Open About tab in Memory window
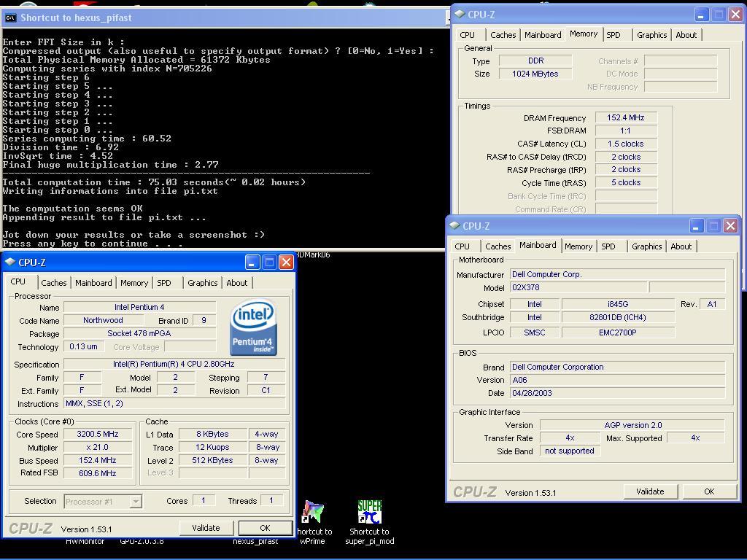This screenshot has width=747, height=560. pos(686,35)
